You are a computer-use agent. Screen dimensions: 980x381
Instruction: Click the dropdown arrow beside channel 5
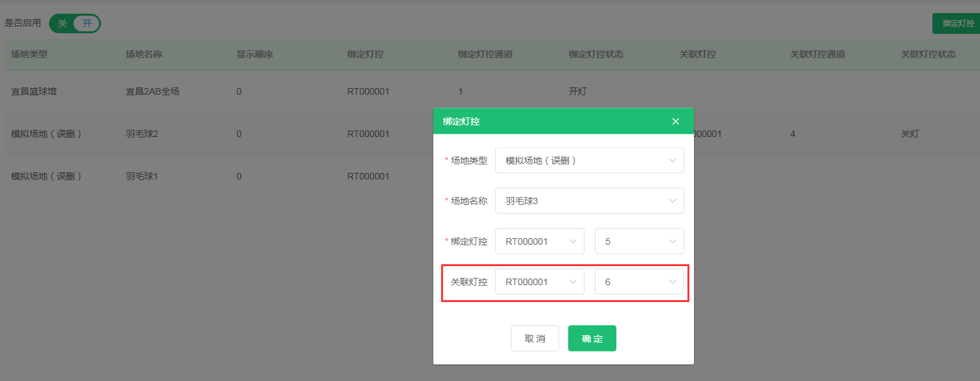(672, 241)
